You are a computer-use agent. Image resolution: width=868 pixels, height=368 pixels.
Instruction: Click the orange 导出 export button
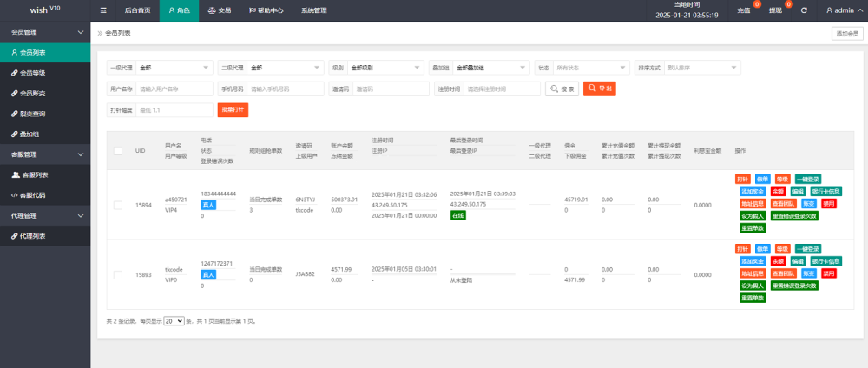click(599, 89)
